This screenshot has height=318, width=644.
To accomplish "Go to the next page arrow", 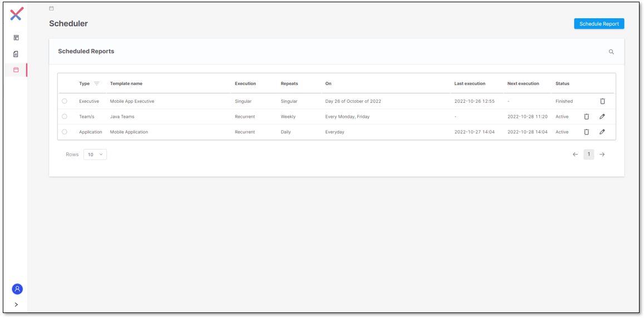I will [x=602, y=155].
